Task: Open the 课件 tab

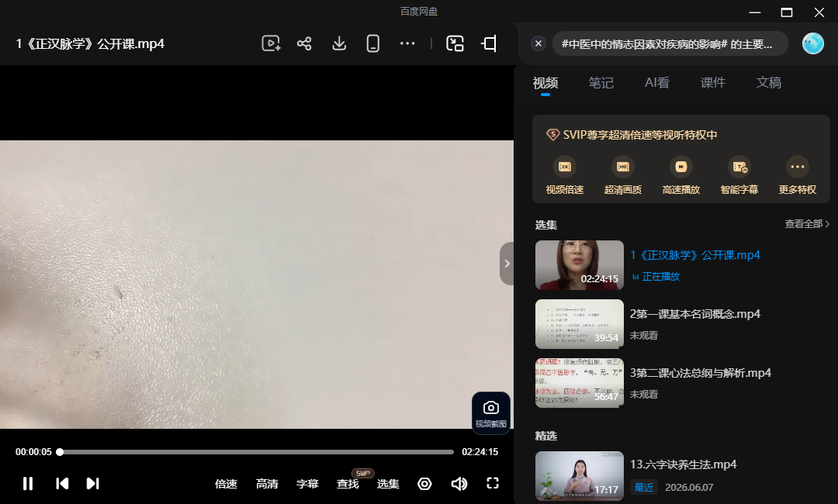Action: pos(713,83)
